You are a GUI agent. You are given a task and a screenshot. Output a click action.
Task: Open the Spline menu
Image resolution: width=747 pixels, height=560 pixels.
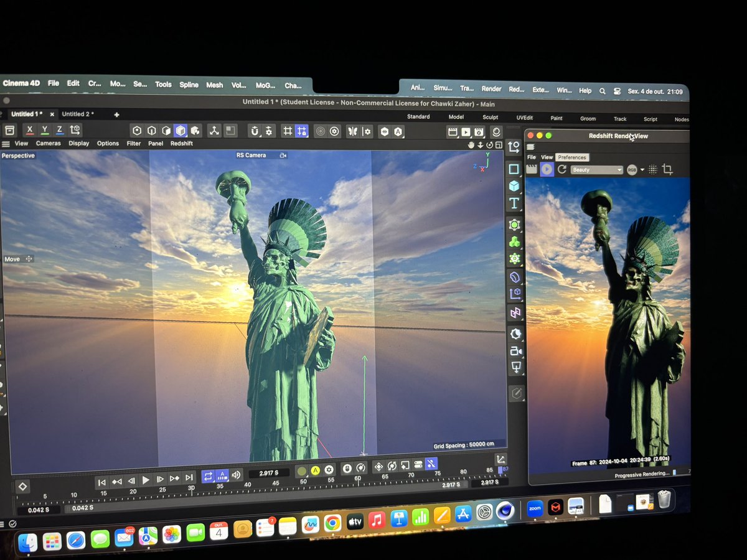click(x=189, y=85)
